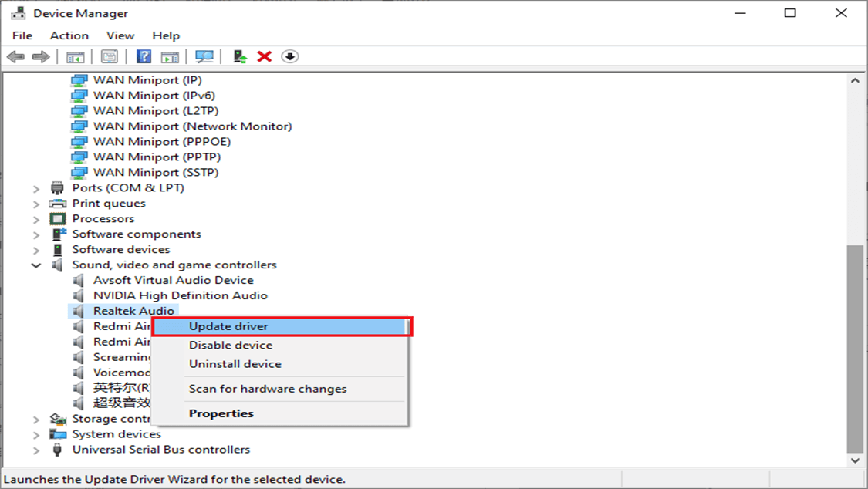Screen dimensions: 868x489
Task: Expand the Universal Serial Bus controllers node
Action: click(36, 450)
